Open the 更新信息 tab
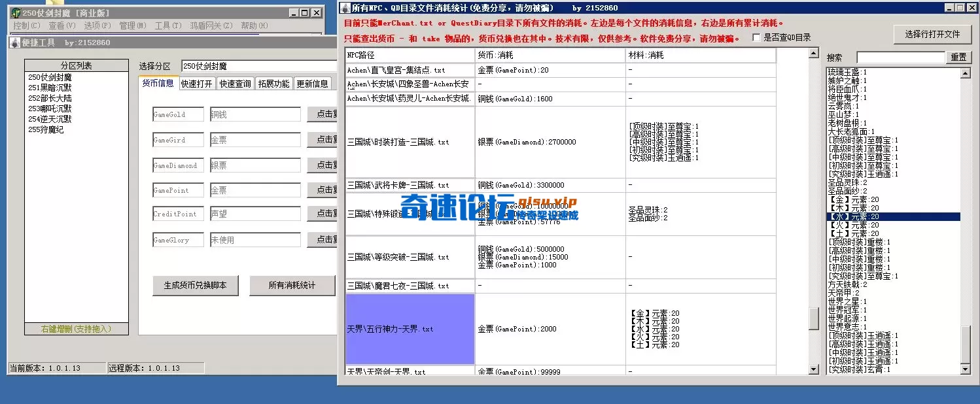 point(312,83)
